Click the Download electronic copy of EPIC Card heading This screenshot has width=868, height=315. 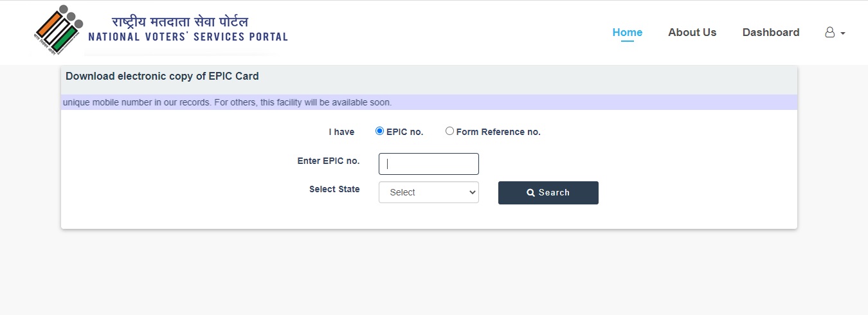point(162,76)
